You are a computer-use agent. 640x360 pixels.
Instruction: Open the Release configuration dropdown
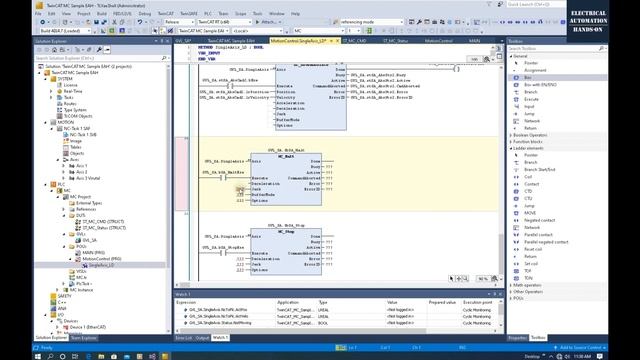point(179,22)
